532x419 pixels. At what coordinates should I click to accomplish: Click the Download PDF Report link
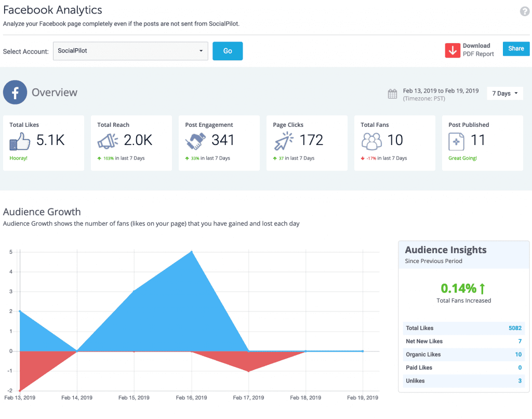[x=477, y=50]
